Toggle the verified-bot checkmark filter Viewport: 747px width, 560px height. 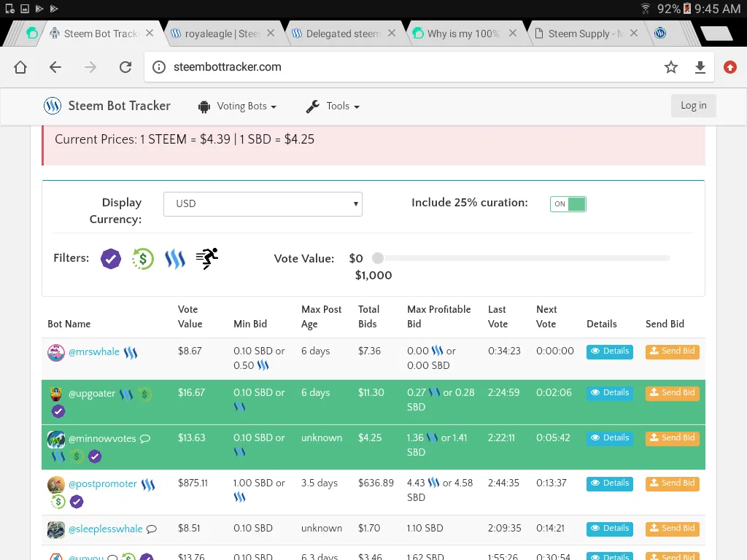pyautogui.click(x=111, y=259)
